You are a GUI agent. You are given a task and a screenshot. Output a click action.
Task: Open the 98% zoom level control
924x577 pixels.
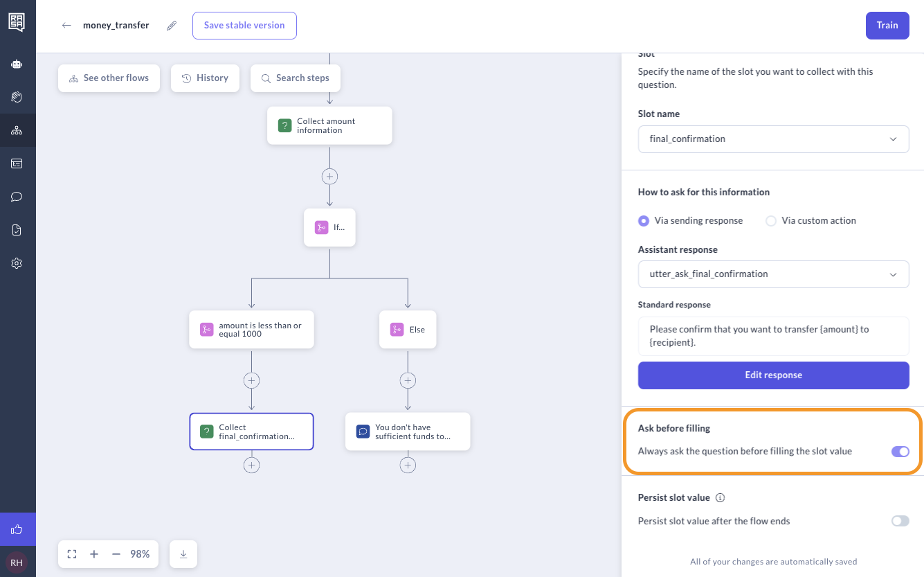[x=140, y=554]
